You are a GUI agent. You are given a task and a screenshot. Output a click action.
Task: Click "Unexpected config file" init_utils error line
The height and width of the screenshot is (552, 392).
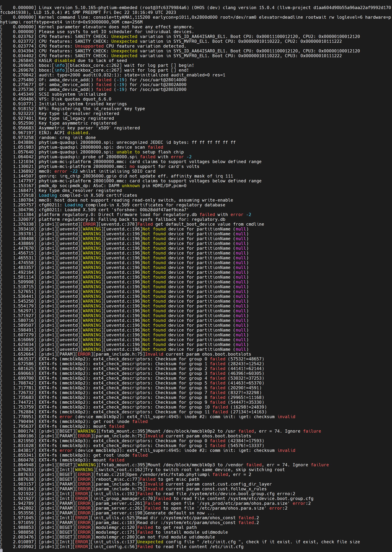180,542
